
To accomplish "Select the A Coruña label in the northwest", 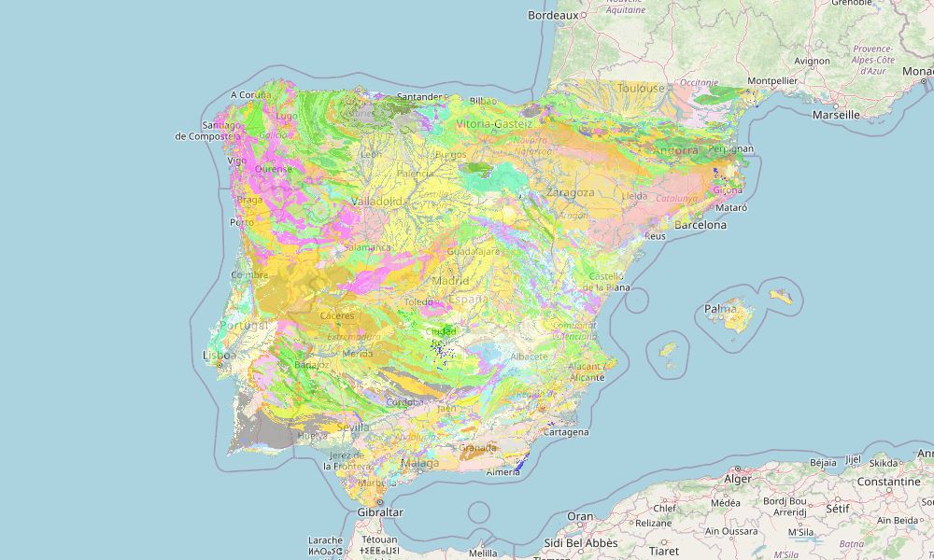I will pos(252,95).
